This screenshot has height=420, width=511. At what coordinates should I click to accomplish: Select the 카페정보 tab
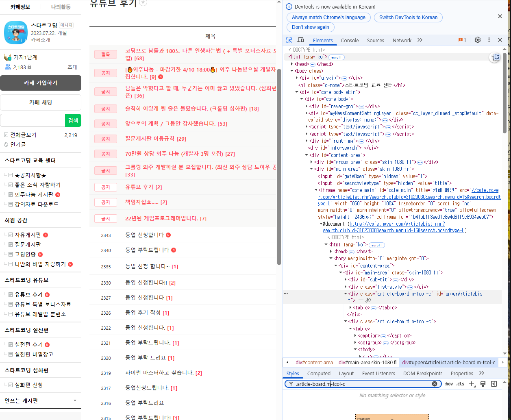pos(20,7)
